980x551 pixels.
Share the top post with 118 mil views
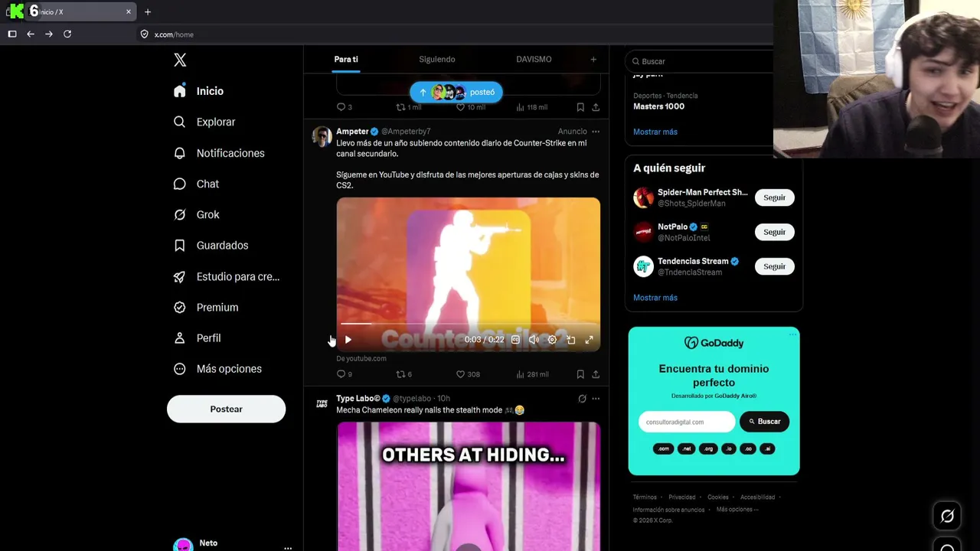[596, 107]
